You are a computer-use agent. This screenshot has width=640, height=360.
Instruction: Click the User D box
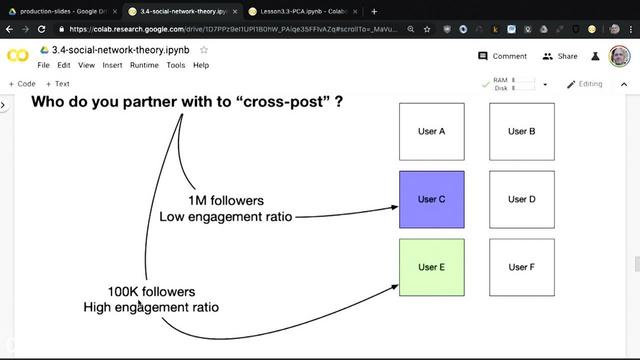(x=522, y=200)
